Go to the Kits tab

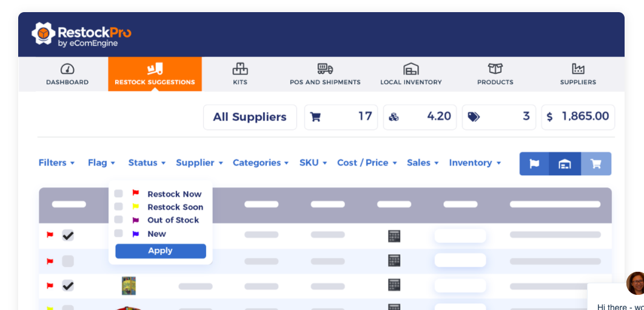pyautogui.click(x=240, y=75)
